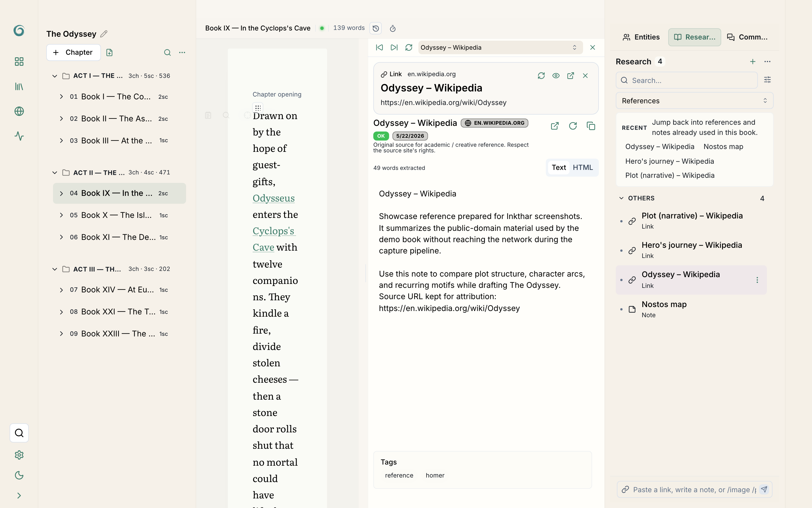Click the homer tag
Viewport: 812px width, 508px height.
[435, 476]
